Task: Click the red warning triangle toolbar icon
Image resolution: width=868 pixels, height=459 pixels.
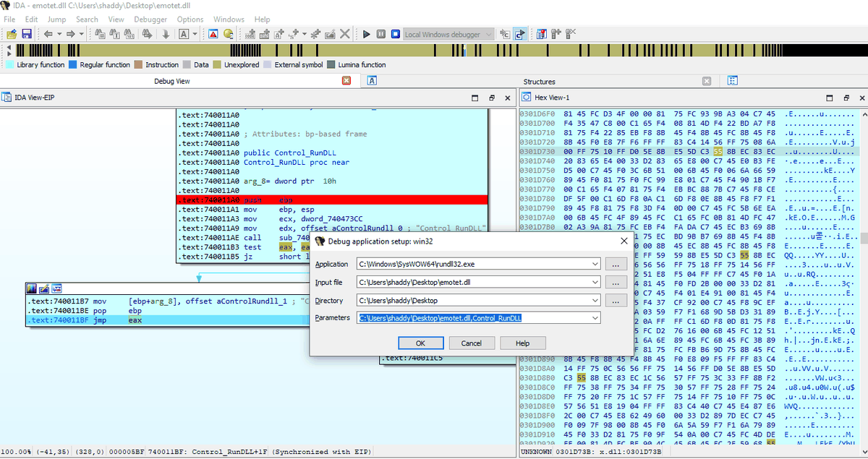Action: coord(213,34)
